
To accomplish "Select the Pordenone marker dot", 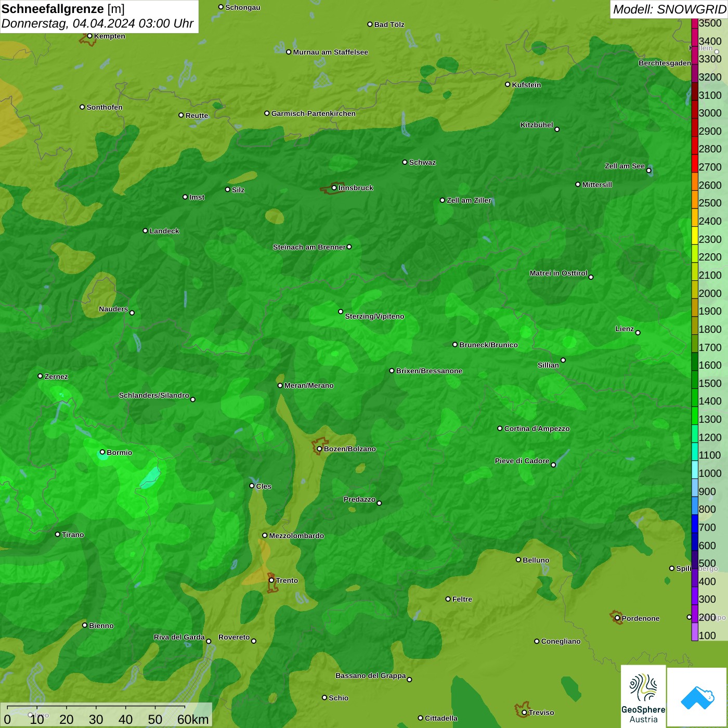I will [x=617, y=618].
